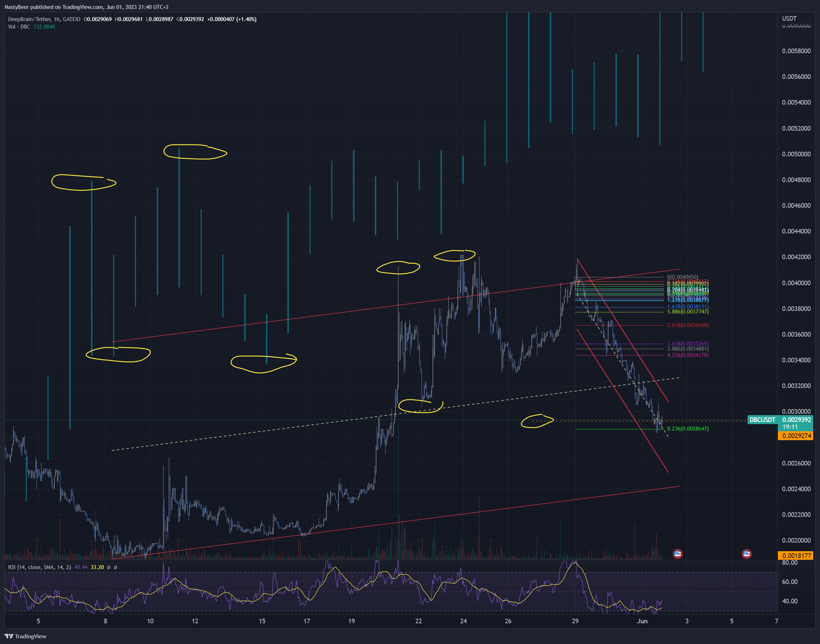Click the countdown timer 19:11
Viewport: 820px width, 644px height.
point(790,427)
